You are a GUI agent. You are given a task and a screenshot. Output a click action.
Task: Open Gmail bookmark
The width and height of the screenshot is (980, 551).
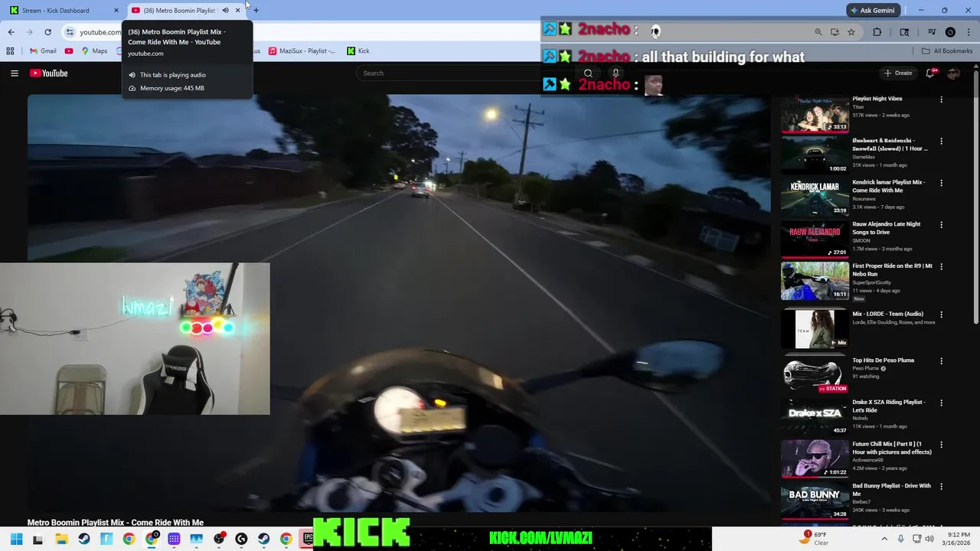tap(43, 51)
